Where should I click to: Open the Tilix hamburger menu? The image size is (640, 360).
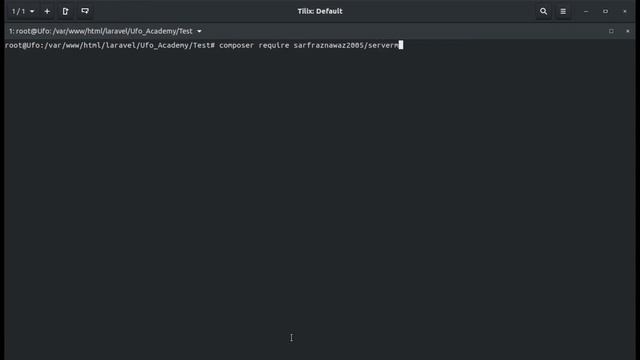[563, 11]
